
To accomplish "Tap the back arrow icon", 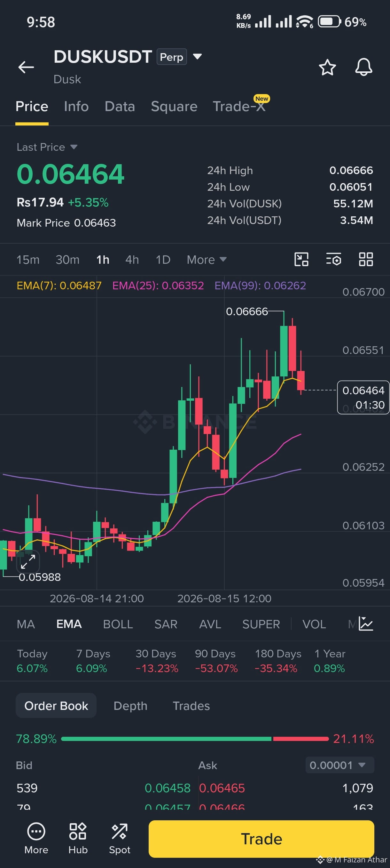I will (x=26, y=67).
